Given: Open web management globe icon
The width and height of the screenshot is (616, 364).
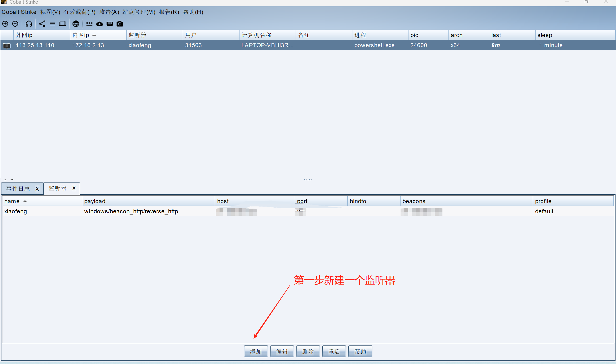Looking at the screenshot, I should tap(76, 24).
